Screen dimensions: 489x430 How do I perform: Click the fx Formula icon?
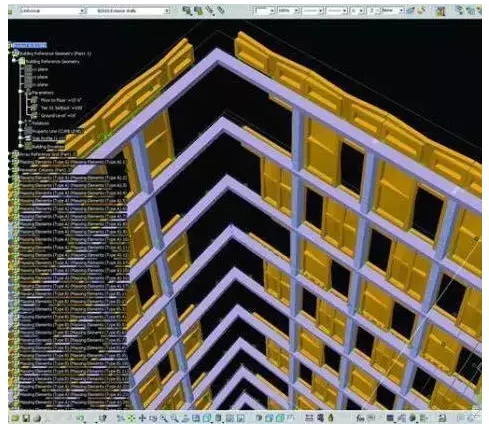click(x=360, y=418)
